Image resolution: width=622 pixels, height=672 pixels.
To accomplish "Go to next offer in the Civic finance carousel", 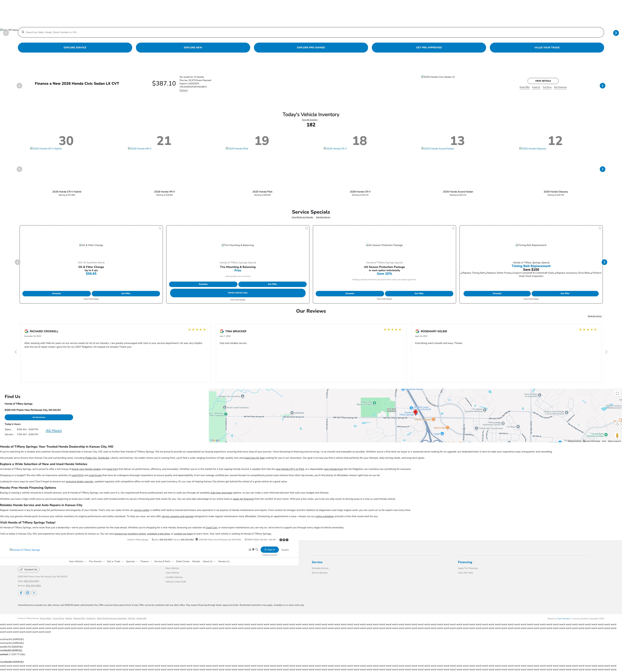I will tap(602, 86).
